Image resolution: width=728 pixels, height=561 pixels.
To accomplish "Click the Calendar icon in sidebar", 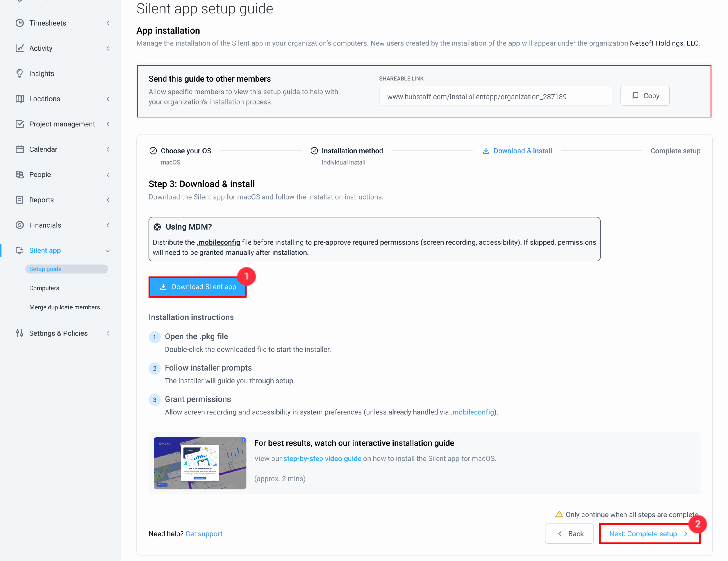I will (x=20, y=149).
